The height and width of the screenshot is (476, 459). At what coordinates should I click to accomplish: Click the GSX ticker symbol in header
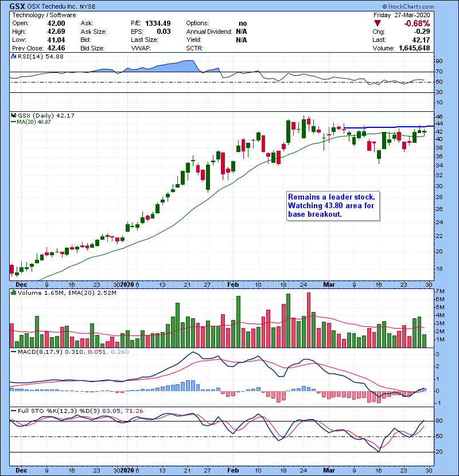pyautogui.click(x=17, y=6)
